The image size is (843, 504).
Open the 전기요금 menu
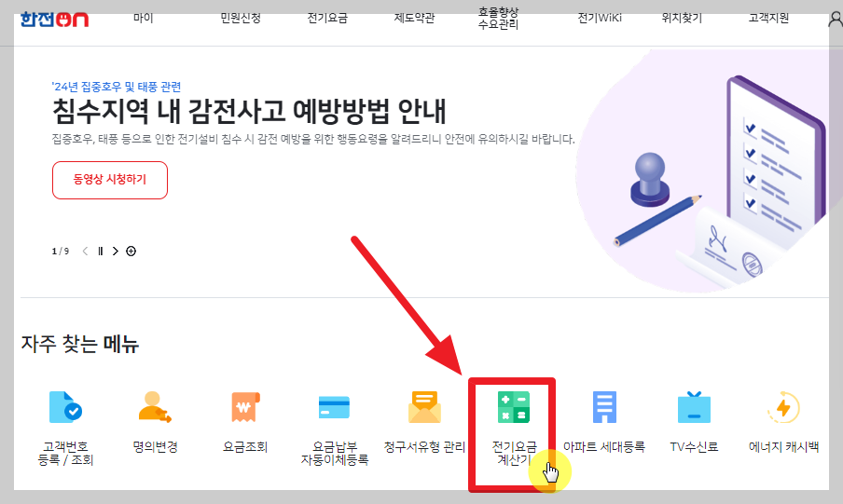[x=327, y=19]
